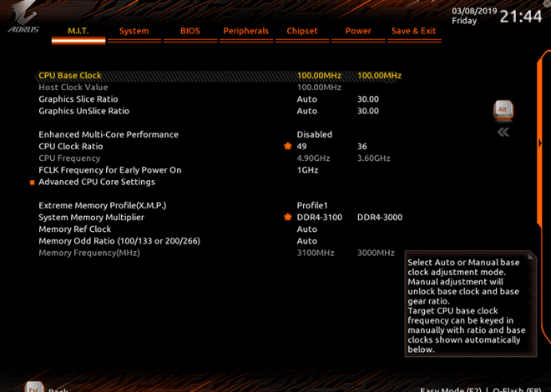Click Host Clock Value row
This screenshot has width=551, height=392.
click(x=190, y=88)
